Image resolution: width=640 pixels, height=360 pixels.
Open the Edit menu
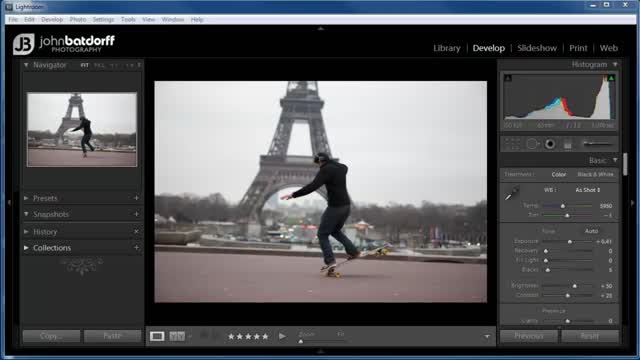click(x=29, y=20)
